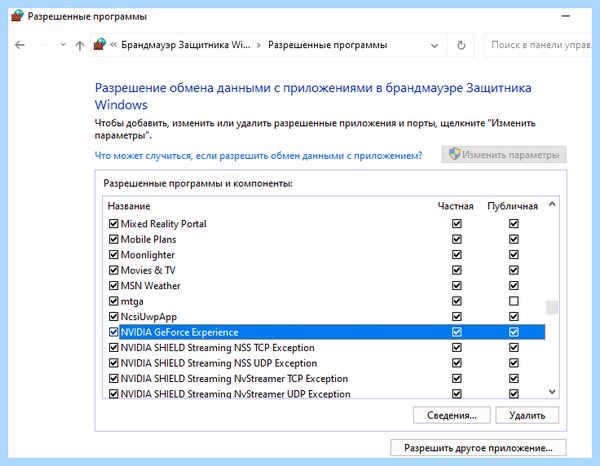Viewport: 600px width, 466px height.
Task: Toggle NVIDIA GeForce Experience public checkbox
Action: tap(514, 332)
